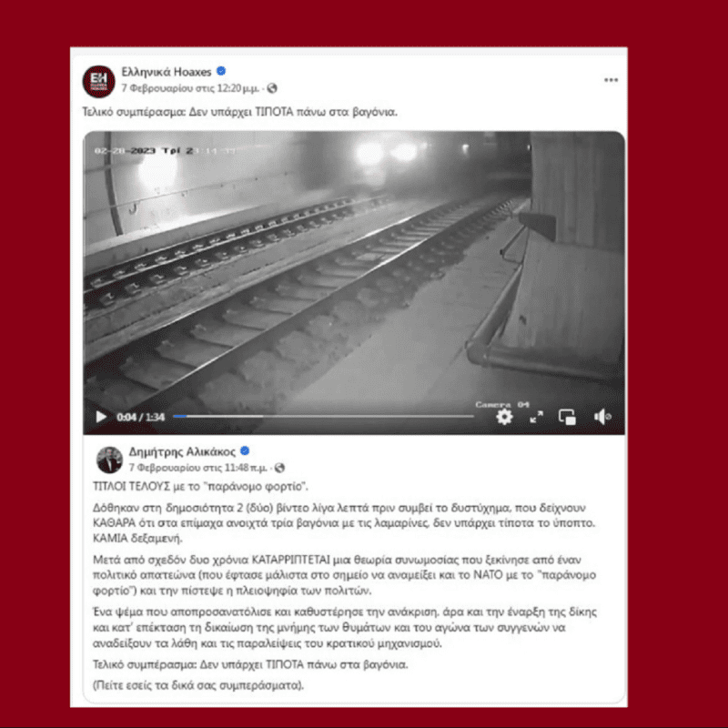Click the globe audience icon of top post

[x=272, y=88]
